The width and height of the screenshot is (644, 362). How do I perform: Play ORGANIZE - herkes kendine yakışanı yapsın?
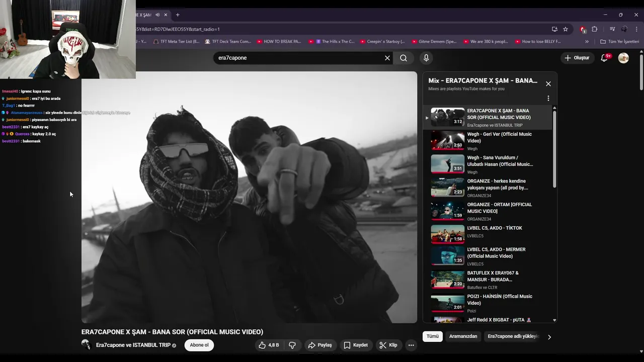pos(487,188)
